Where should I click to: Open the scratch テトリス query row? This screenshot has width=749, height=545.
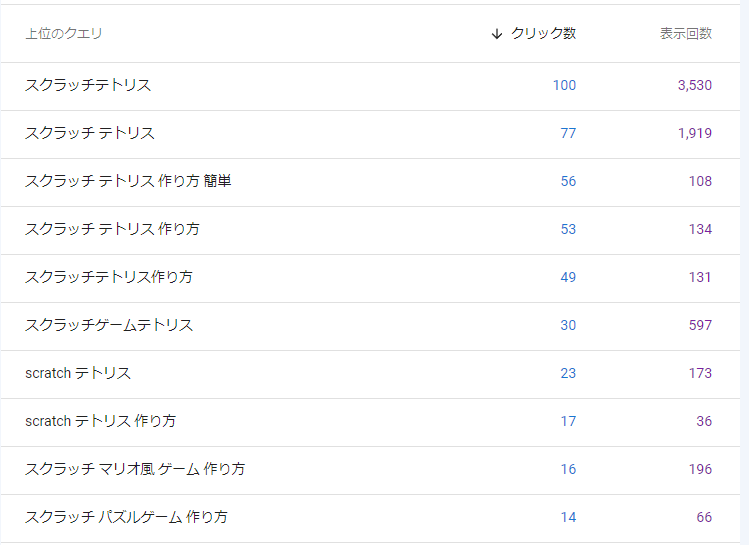click(x=78, y=374)
